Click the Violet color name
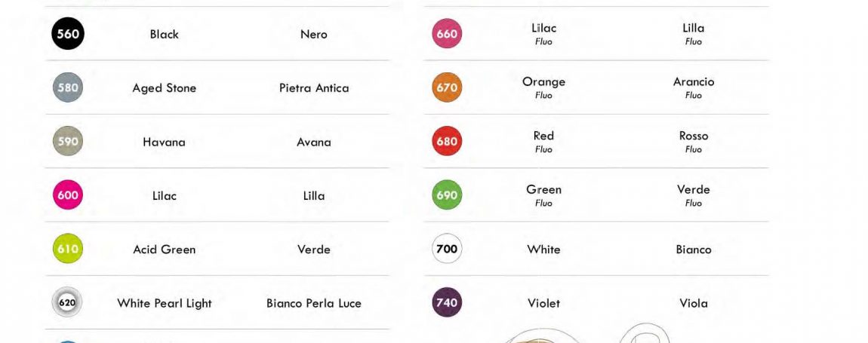 point(543,303)
